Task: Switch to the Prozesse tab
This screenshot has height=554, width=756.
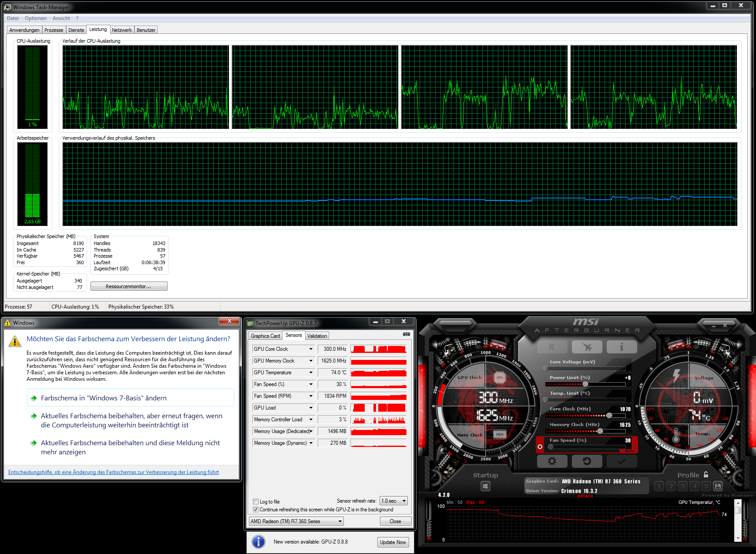Action: pos(54,30)
